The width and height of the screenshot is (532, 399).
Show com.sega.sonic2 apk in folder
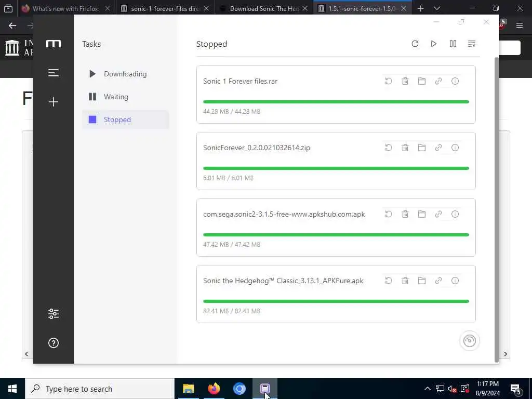click(422, 214)
